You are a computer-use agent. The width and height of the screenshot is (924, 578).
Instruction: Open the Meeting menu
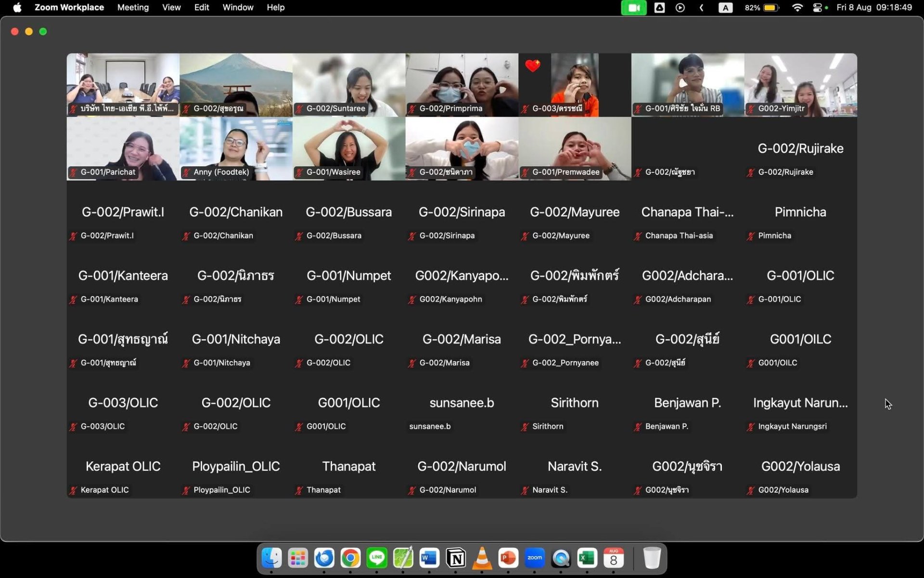tap(133, 8)
